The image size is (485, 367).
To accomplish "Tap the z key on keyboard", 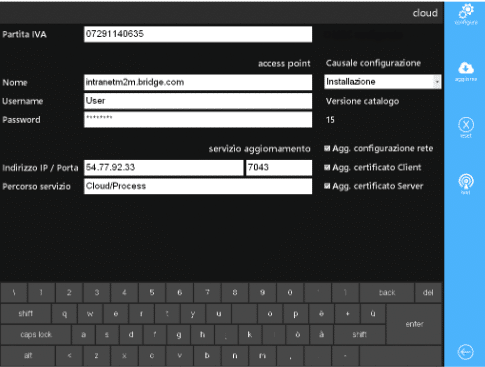I will [96, 355].
